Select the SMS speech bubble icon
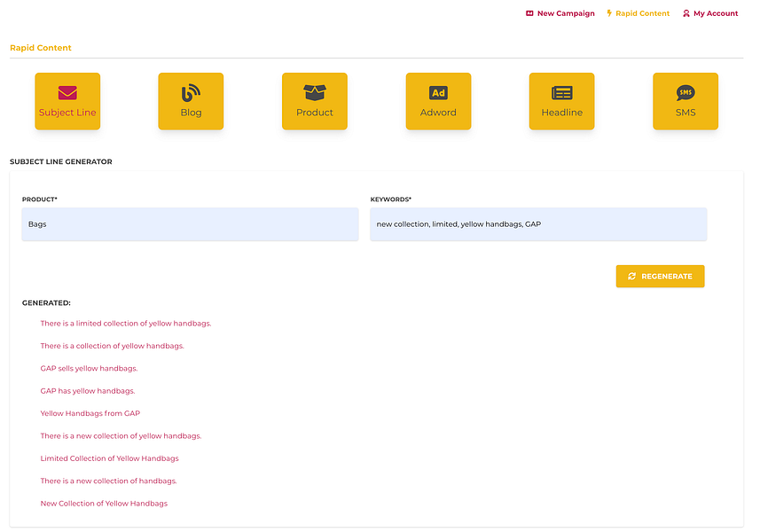 point(686,92)
